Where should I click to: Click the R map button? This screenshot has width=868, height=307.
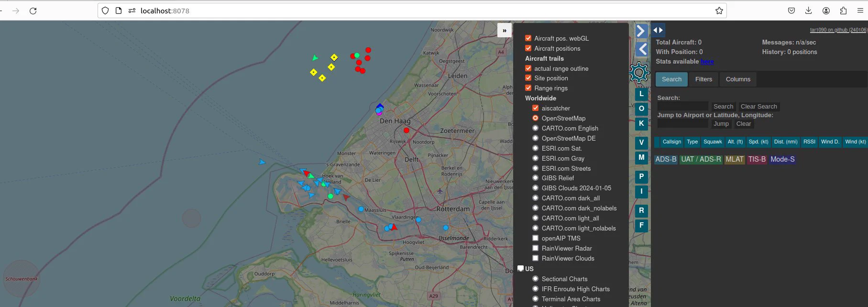click(x=641, y=210)
